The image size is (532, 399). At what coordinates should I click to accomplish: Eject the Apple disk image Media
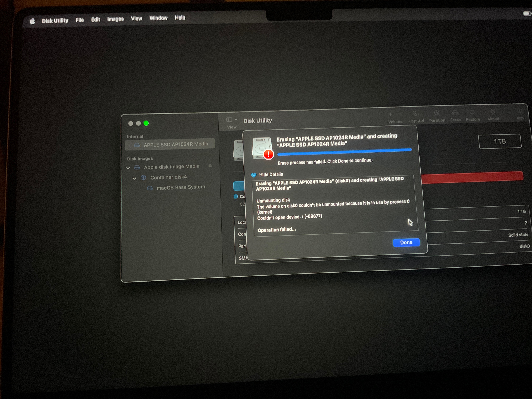pos(210,165)
